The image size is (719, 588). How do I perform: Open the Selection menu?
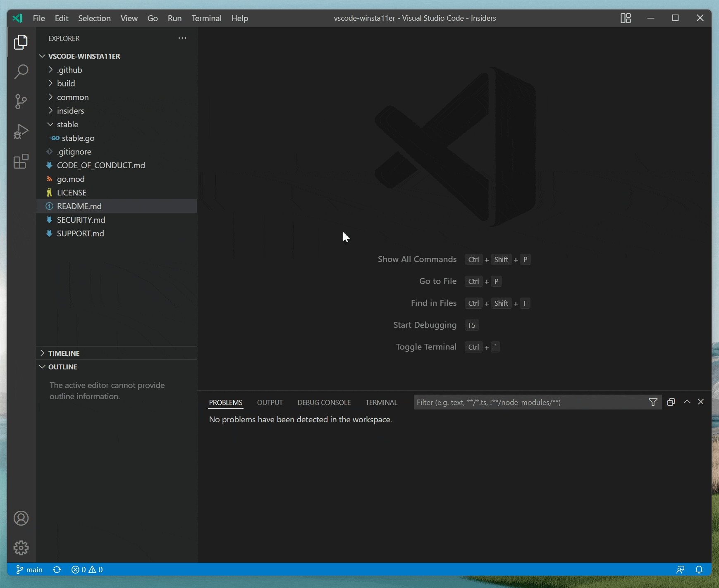(95, 18)
